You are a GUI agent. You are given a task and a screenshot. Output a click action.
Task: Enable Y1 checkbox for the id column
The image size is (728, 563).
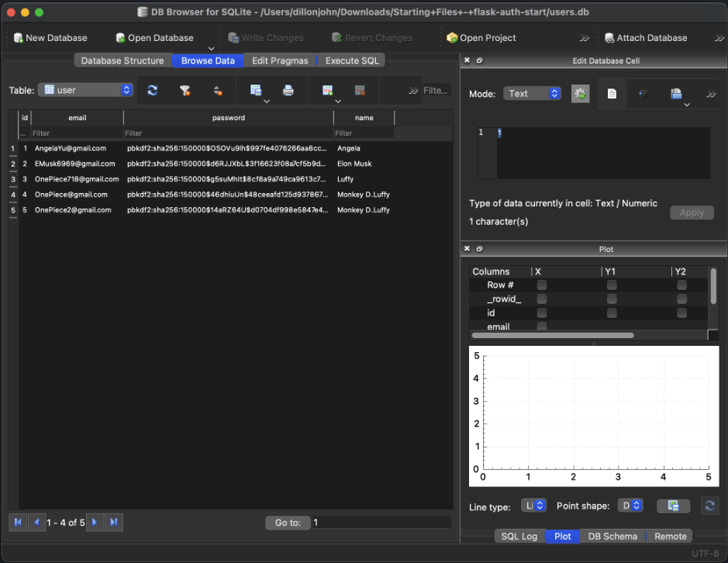click(x=612, y=313)
